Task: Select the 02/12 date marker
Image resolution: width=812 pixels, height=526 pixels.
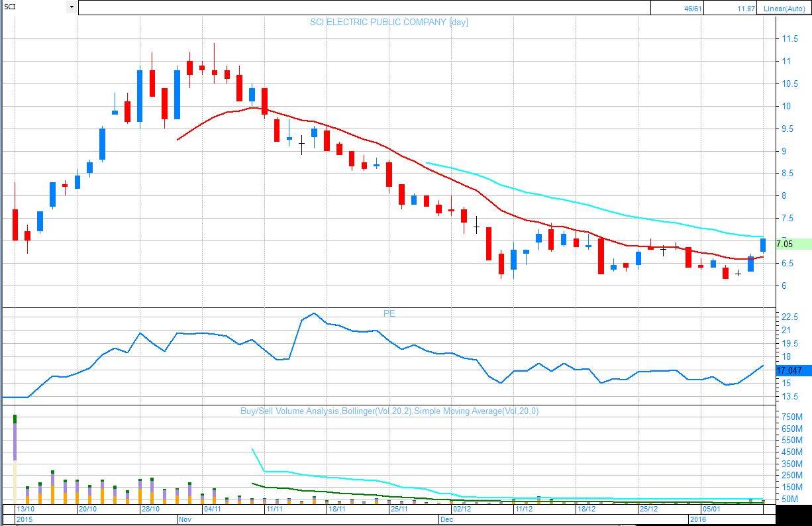Action: pos(462,509)
